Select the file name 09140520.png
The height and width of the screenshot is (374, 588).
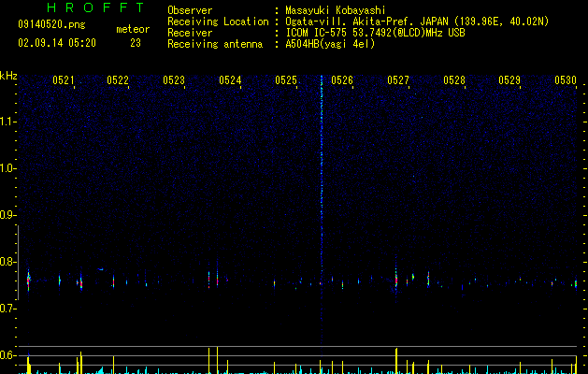51,24
